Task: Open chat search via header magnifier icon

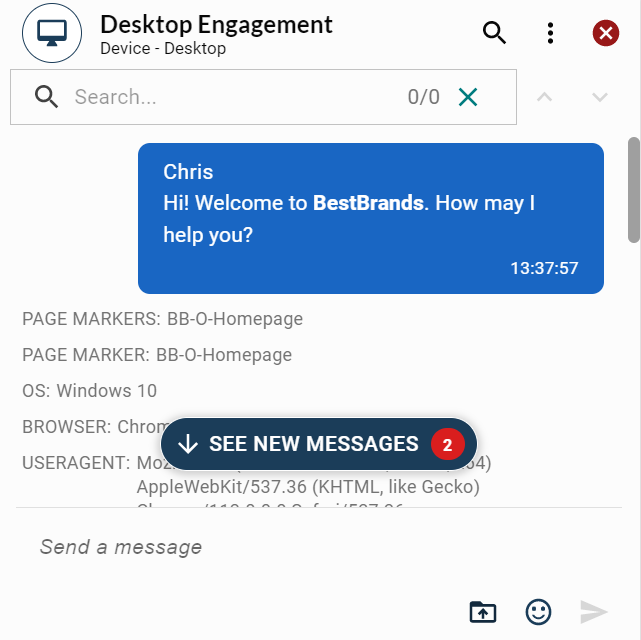Action: point(495,33)
